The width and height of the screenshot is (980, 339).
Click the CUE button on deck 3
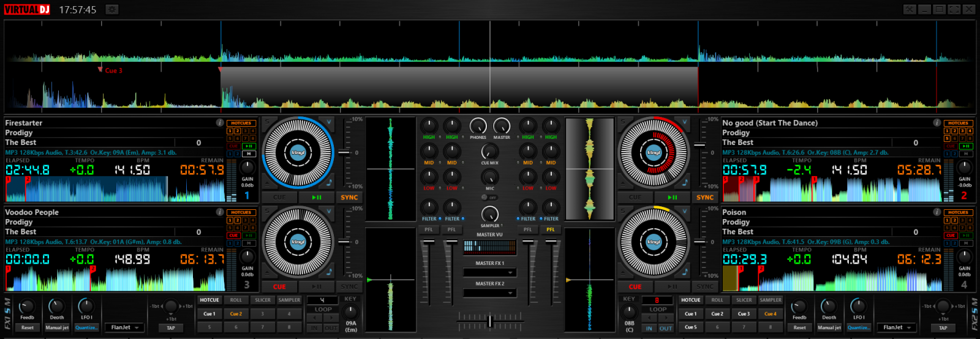[x=279, y=286]
